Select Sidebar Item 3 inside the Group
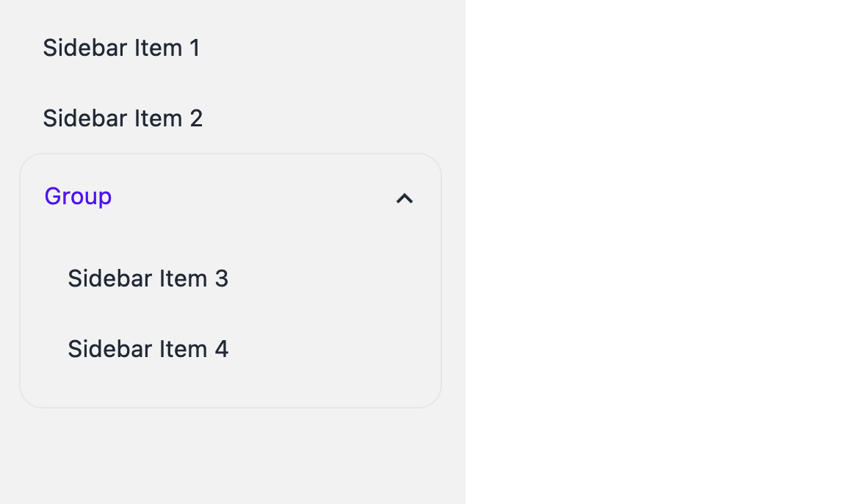Screen dimensions: 868x504 [148, 278]
